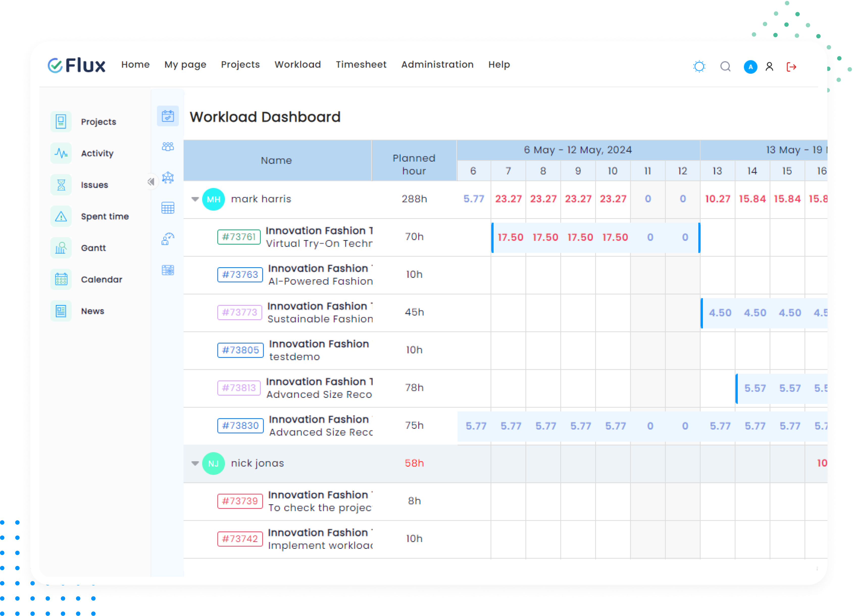
Task: Collapse the sidebar with the double-arrow
Action: 151,182
